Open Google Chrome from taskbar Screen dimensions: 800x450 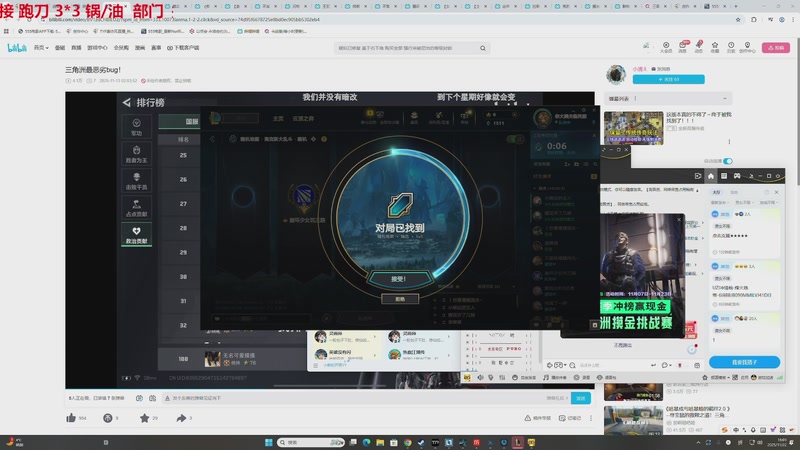[x=408, y=442]
